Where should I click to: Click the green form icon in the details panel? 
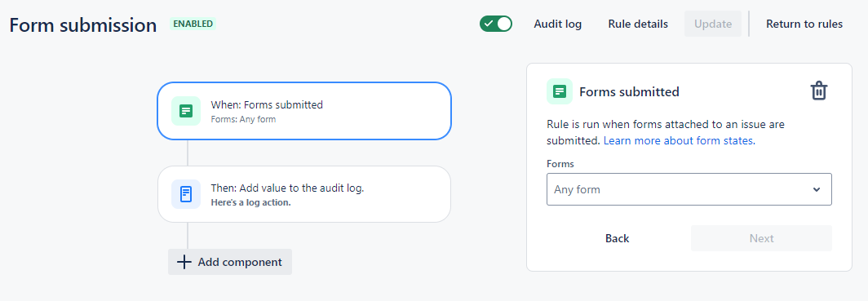tap(560, 91)
